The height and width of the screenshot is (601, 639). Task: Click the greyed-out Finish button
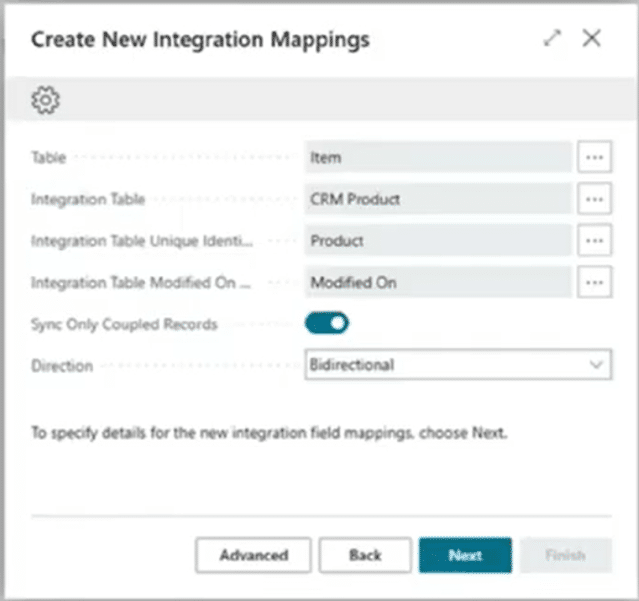click(x=565, y=555)
